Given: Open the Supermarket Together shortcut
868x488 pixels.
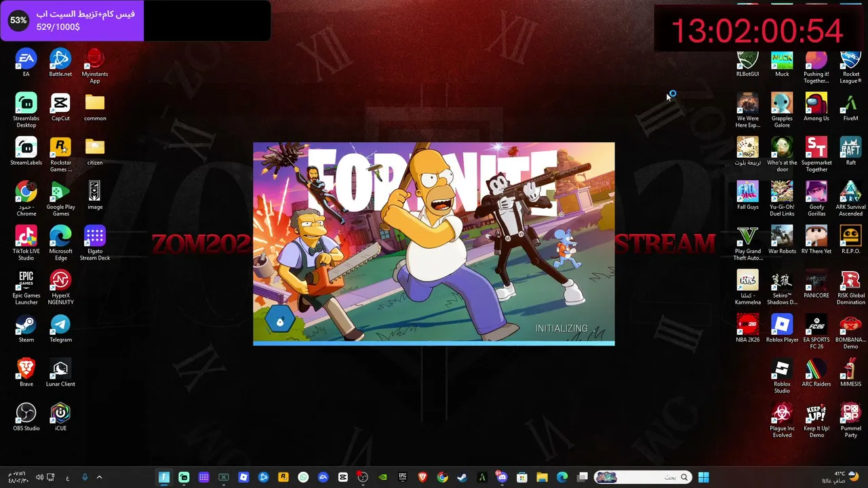Looking at the screenshot, I should click(816, 155).
